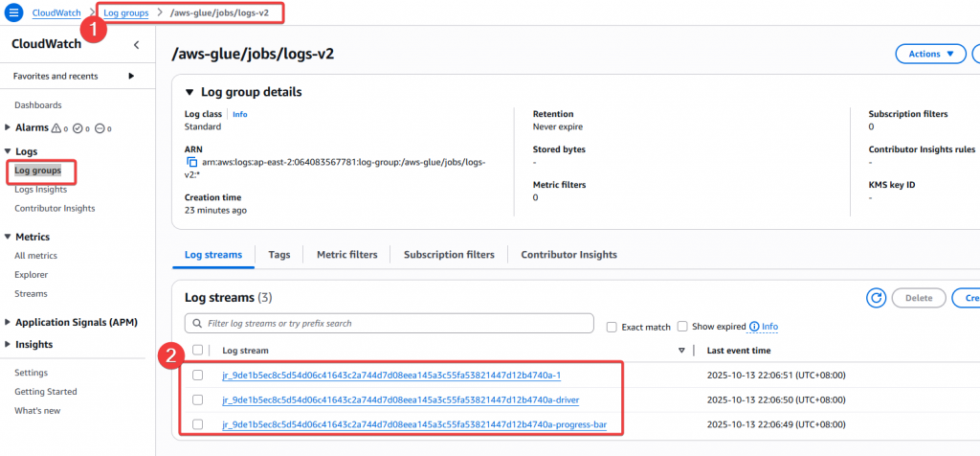Expand Application Signals (APM) section
The height and width of the screenshot is (456, 980).
8,322
